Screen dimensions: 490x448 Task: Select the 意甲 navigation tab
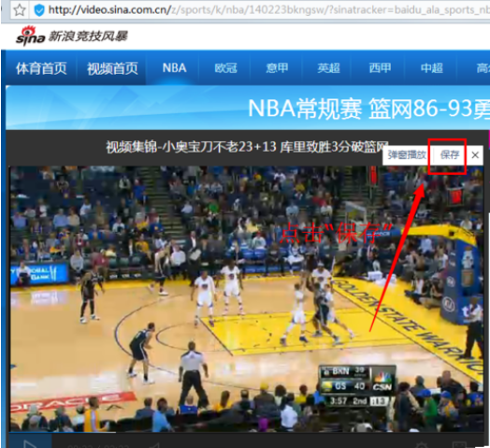click(277, 68)
